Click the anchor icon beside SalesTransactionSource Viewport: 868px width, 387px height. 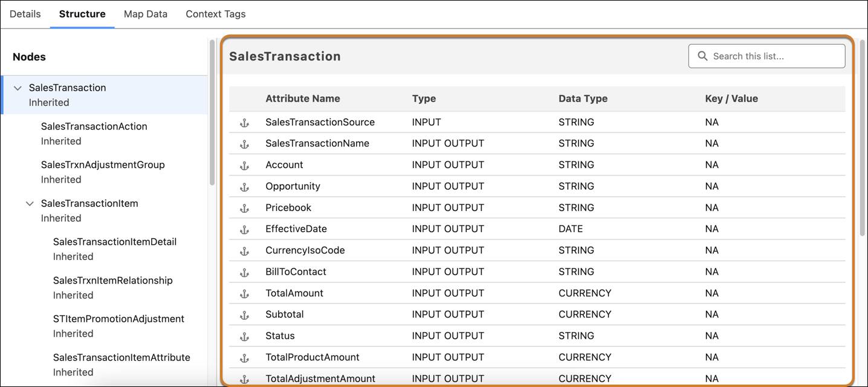(244, 122)
